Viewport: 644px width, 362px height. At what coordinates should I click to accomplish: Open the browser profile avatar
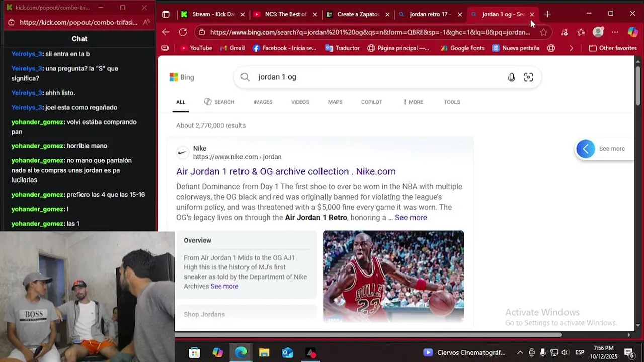(x=598, y=32)
